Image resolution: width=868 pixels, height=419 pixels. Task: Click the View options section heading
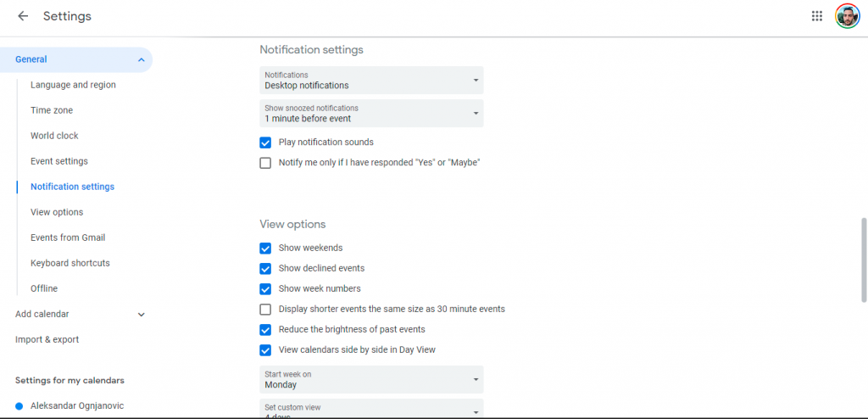[x=292, y=225]
